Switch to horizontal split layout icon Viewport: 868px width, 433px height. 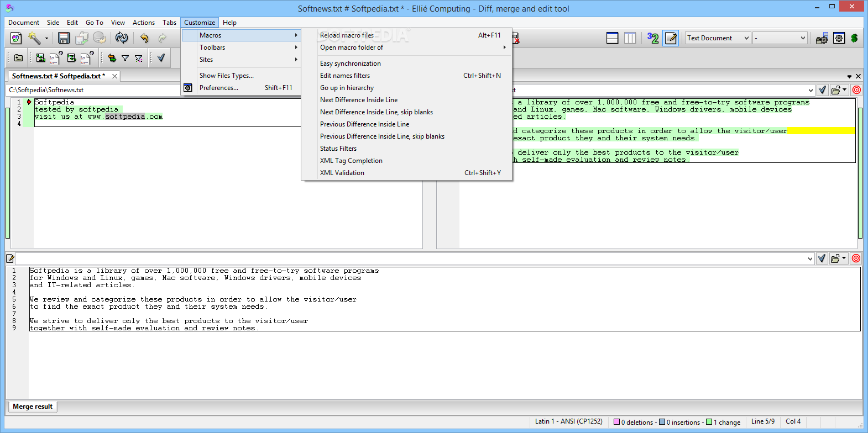(612, 38)
